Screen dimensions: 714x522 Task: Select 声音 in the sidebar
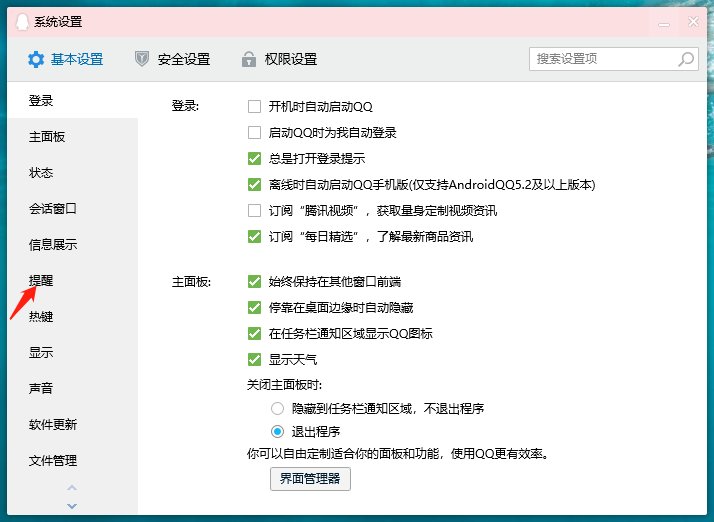72,388
